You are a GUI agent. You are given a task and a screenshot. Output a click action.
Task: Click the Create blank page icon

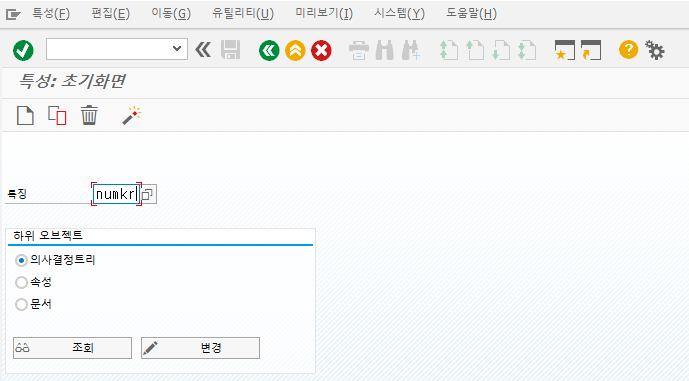25,116
